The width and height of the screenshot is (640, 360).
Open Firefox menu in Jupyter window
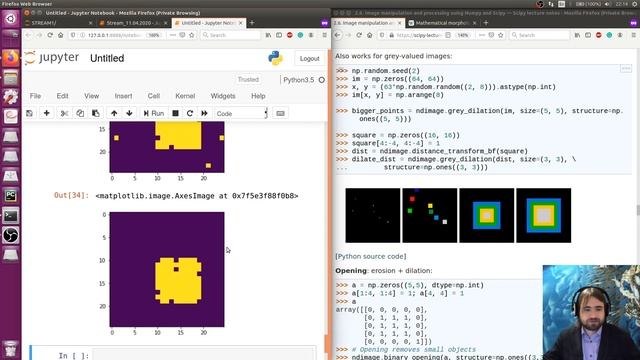coord(324,35)
